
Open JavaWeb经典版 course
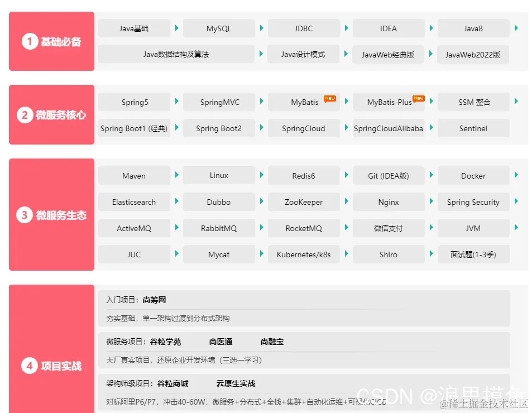[388, 55]
